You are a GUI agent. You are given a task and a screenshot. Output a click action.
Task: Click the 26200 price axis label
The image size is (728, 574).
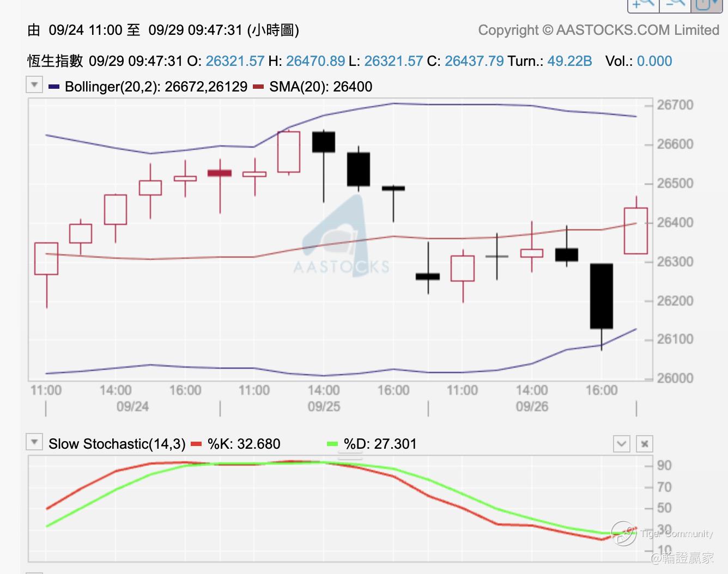[x=675, y=301]
